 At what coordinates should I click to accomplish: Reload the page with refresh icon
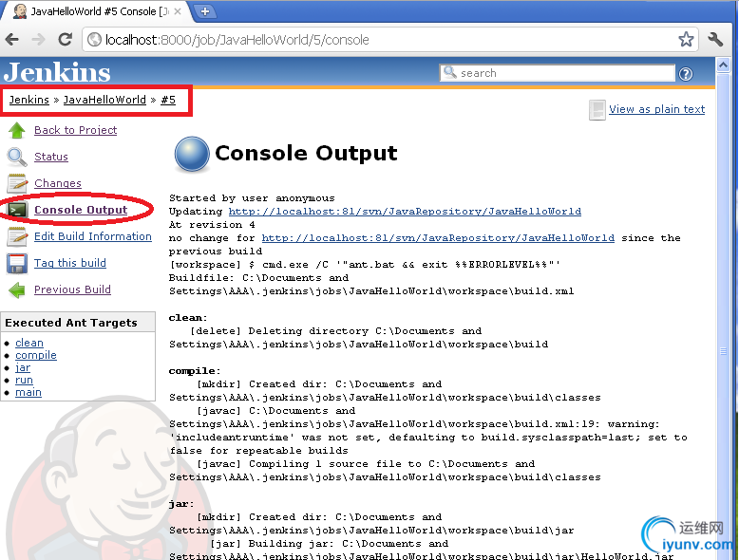pyautogui.click(x=65, y=40)
